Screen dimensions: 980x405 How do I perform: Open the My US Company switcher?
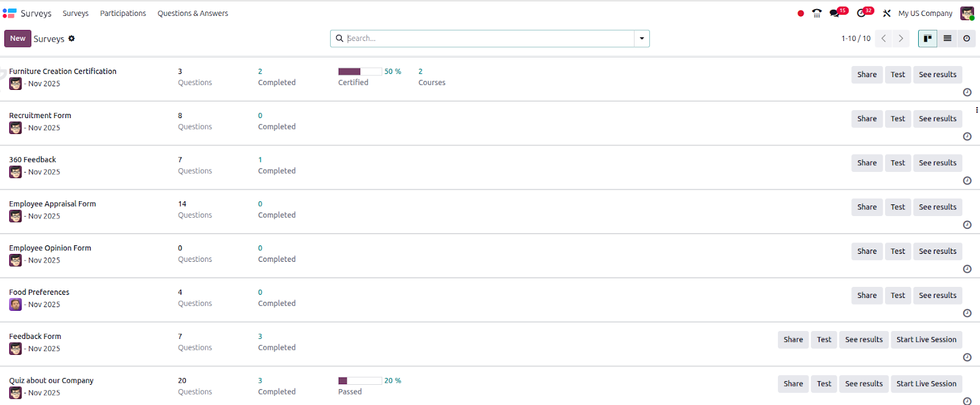[925, 13]
